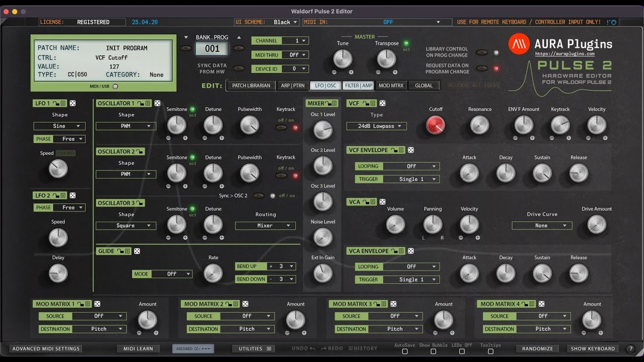Increase Oscillator 1 Semitone with plus icon
This screenshot has width=644, height=362.
tap(185, 138)
